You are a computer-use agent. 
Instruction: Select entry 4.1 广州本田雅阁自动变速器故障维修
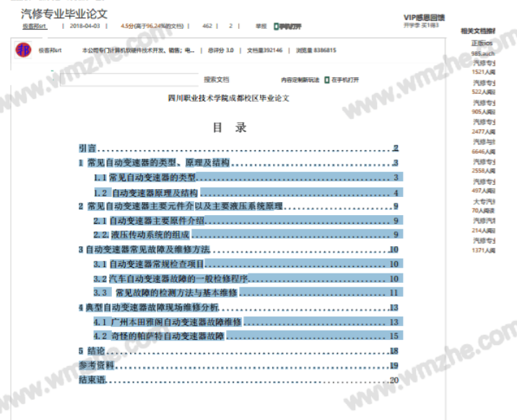click(248, 322)
